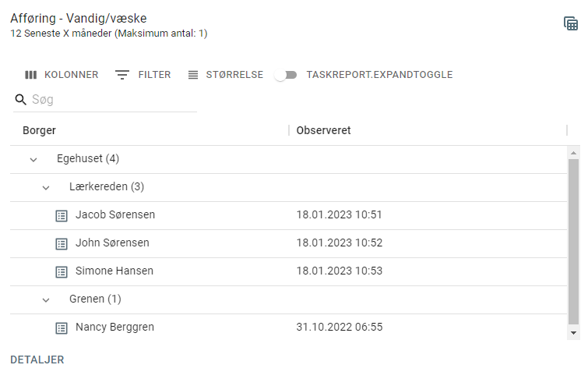Click the Størrelse density icon

[192, 75]
